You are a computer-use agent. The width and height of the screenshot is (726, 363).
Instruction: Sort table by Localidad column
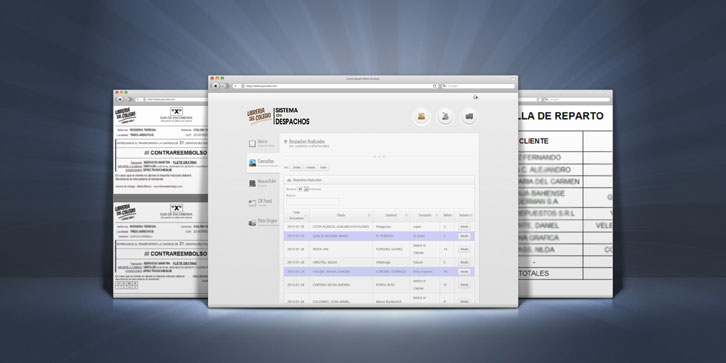pos(391,215)
